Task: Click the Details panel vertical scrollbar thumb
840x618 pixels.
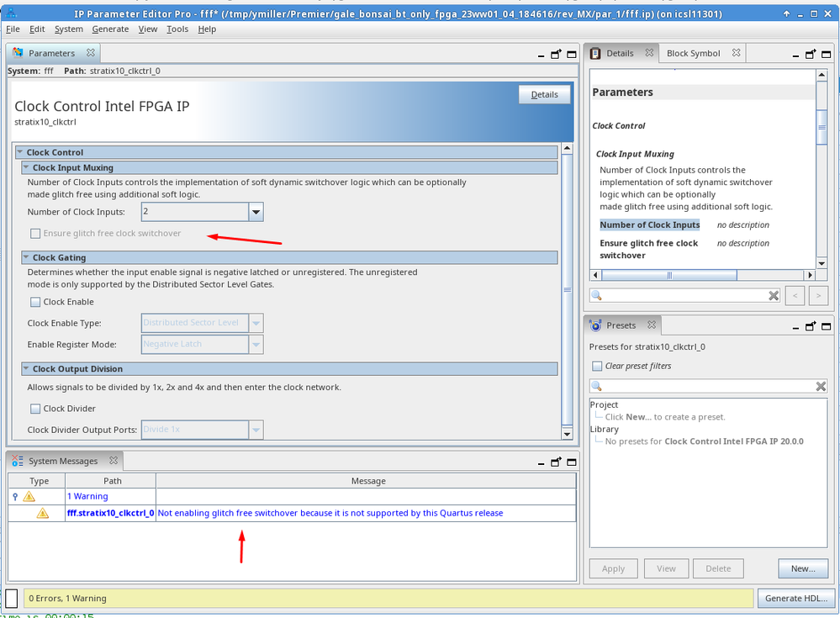Action: tap(822, 127)
